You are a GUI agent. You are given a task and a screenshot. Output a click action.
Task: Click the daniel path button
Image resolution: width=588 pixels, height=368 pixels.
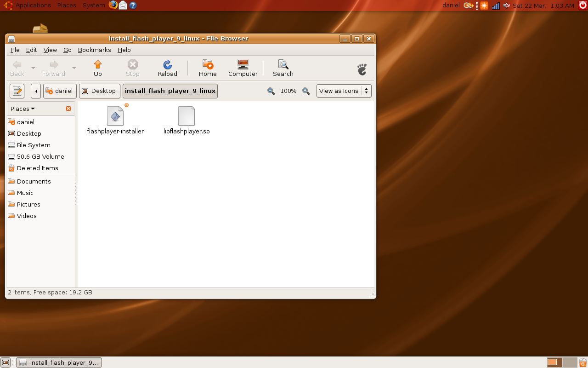(59, 91)
